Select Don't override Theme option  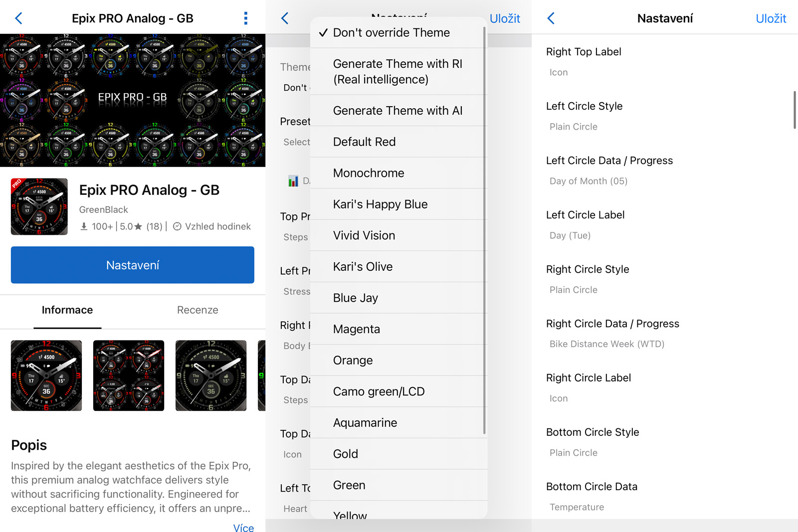[399, 32]
